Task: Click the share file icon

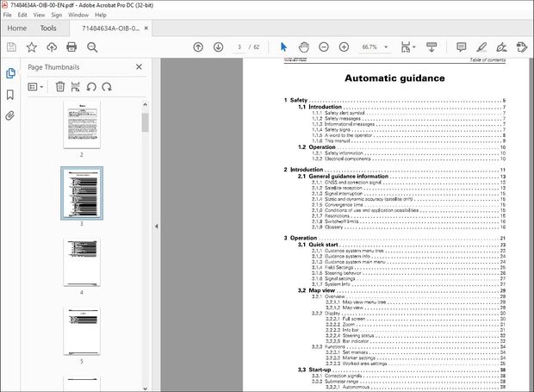Action: (x=521, y=47)
